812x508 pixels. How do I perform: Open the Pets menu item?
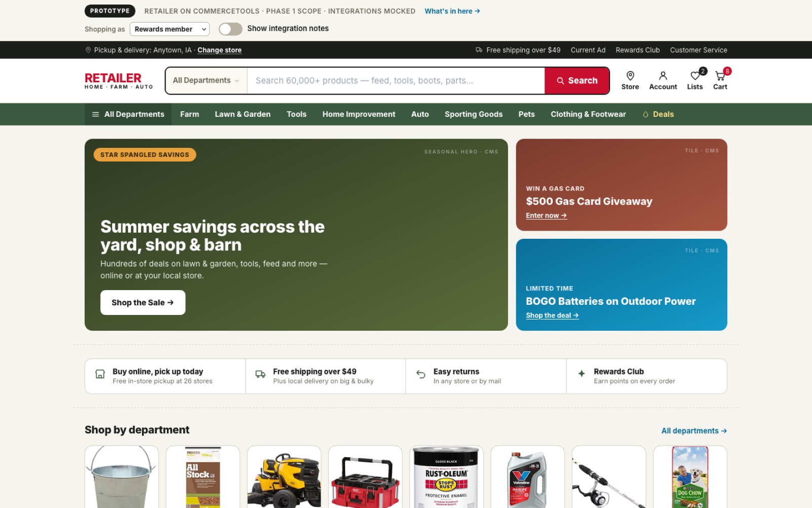click(x=526, y=114)
